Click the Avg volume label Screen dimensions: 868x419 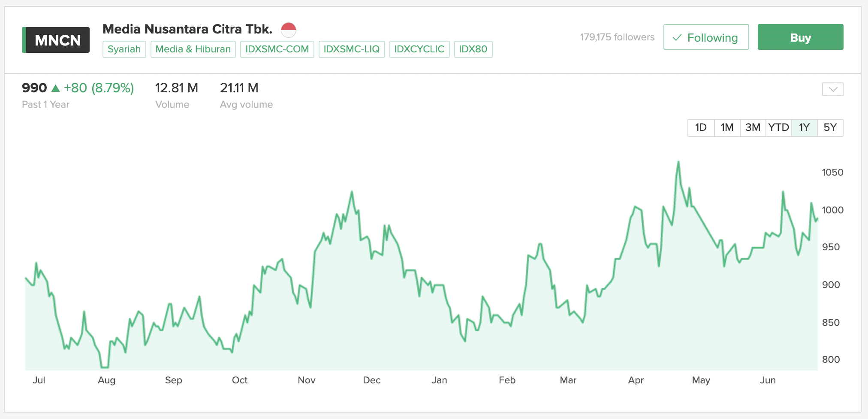pos(246,105)
